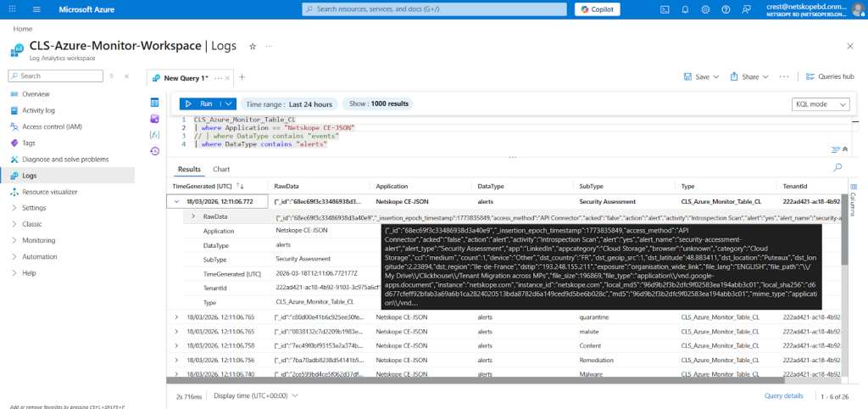Viewport: 868px width, 409px height.
Task: Open the Display time (UTC+00:00) dropdown
Action: 256,395
